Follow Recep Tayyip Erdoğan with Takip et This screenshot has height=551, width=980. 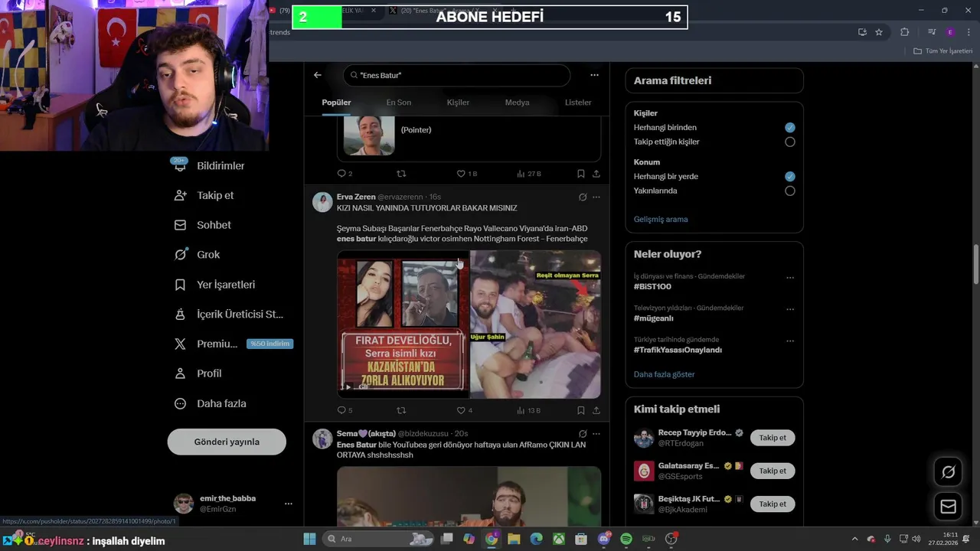[x=773, y=438]
